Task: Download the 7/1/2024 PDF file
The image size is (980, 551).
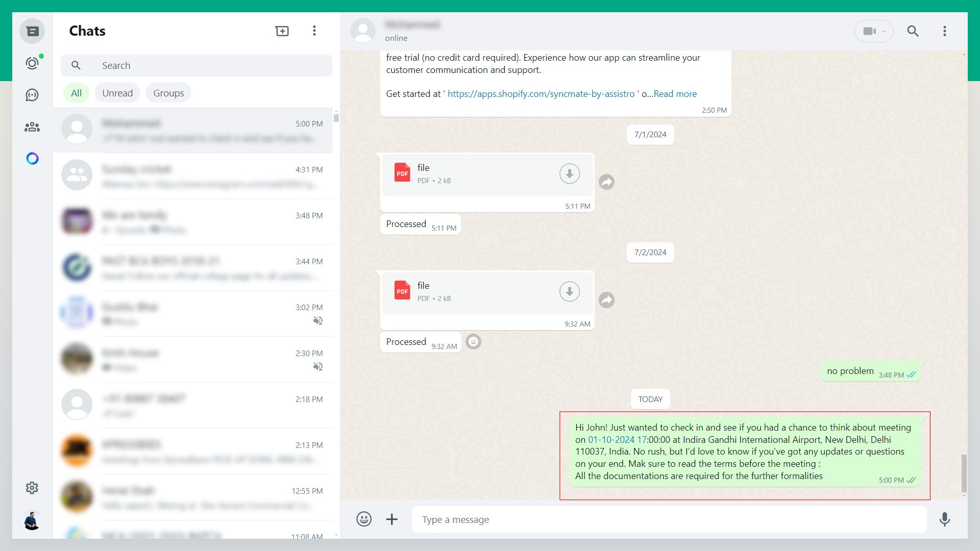Action: point(569,174)
